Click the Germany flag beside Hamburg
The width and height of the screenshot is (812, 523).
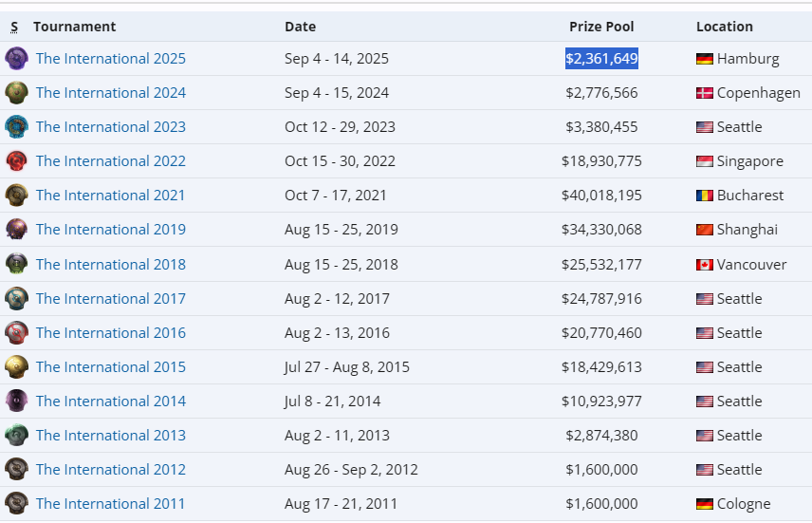pyautogui.click(x=704, y=59)
